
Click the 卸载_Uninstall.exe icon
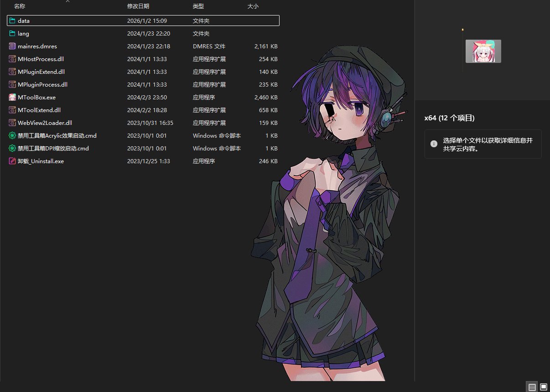[12, 161]
